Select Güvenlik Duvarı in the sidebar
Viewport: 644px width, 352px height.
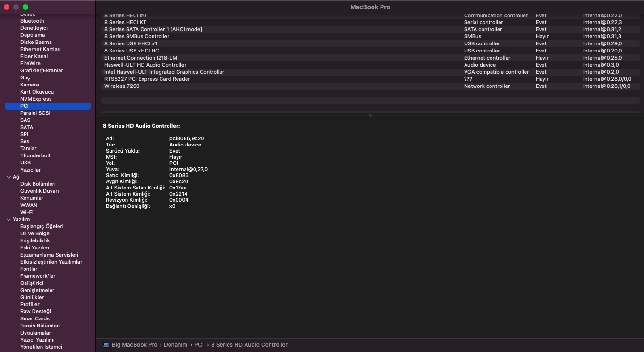click(x=40, y=191)
